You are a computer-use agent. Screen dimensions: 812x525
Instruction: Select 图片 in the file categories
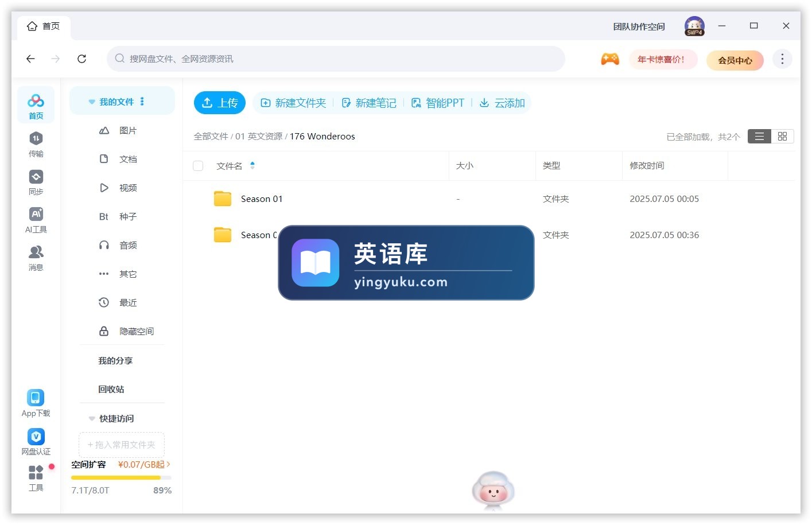(x=127, y=131)
